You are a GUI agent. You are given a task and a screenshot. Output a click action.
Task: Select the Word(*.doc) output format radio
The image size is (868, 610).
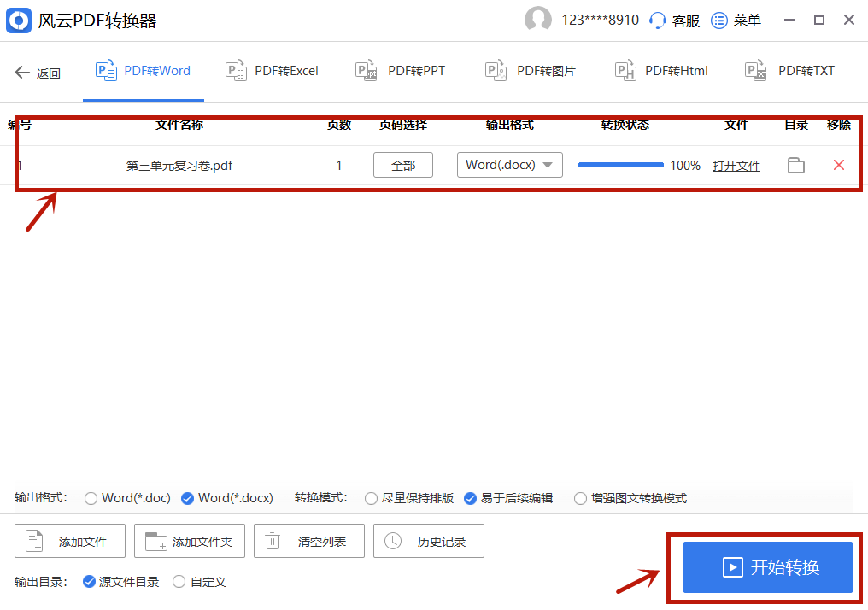coord(91,499)
